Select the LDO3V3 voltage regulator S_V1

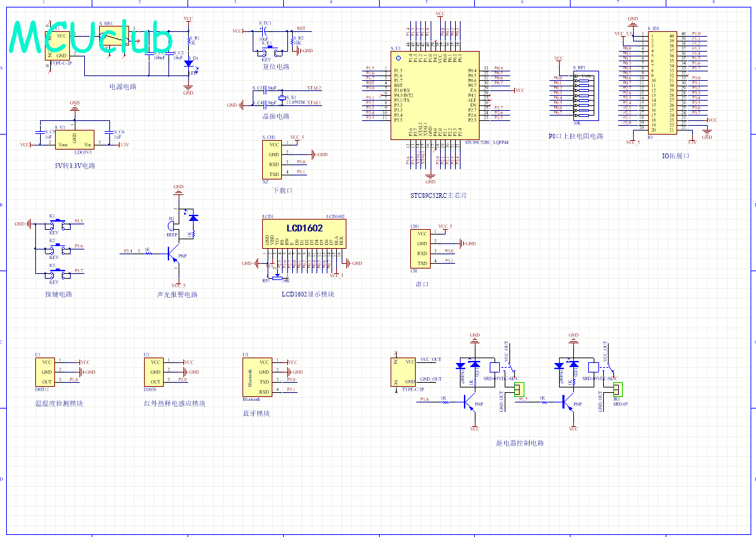tap(75, 139)
